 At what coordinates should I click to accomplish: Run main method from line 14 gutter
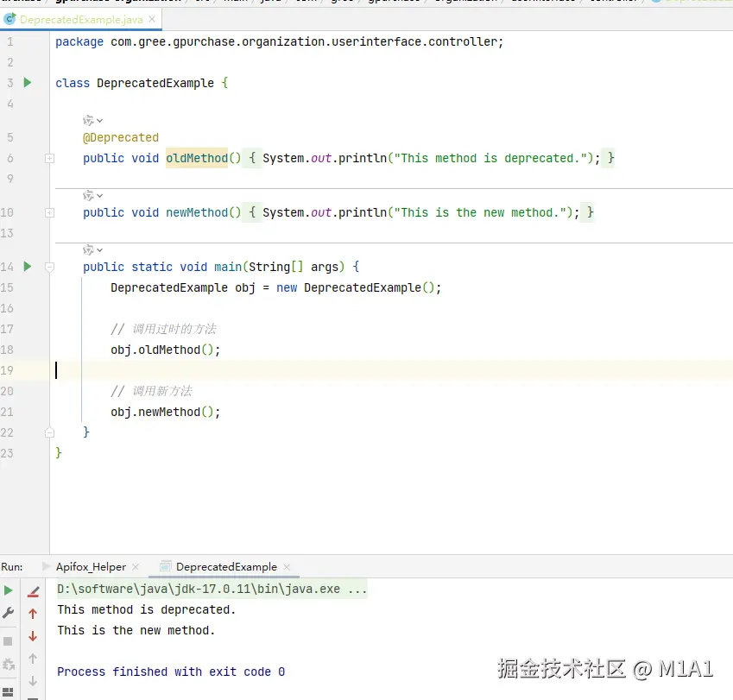pos(28,267)
